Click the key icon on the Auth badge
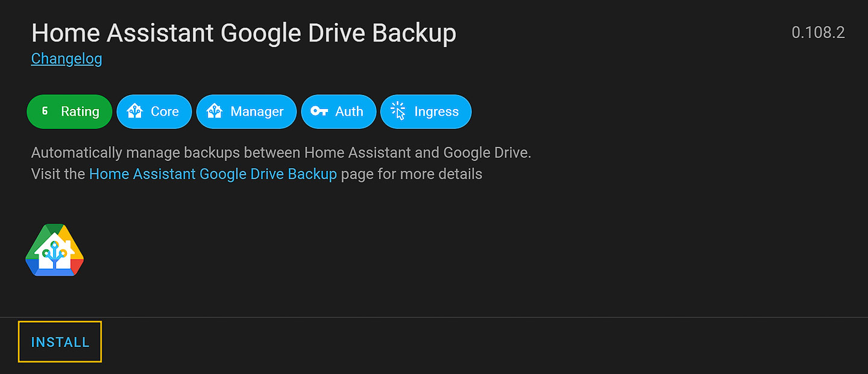 pyautogui.click(x=317, y=111)
